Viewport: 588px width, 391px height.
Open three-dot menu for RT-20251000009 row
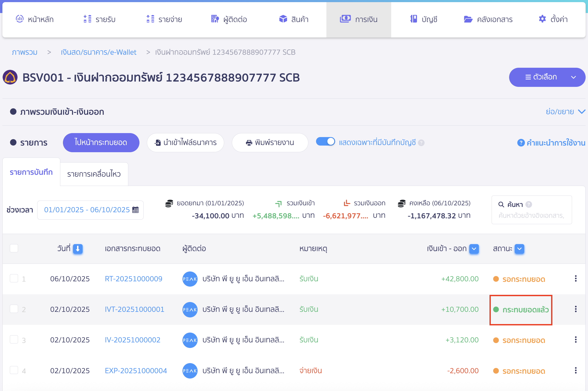[576, 279]
